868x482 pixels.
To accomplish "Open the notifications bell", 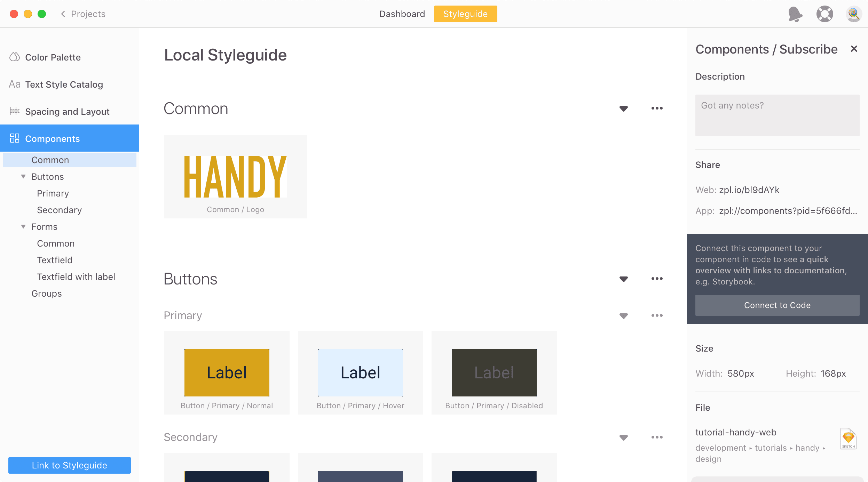I will click(x=795, y=14).
